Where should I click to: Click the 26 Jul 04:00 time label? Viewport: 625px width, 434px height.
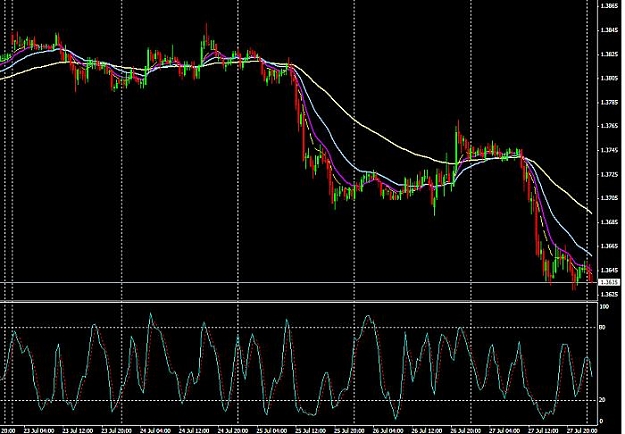pyautogui.click(x=388, y=431)
